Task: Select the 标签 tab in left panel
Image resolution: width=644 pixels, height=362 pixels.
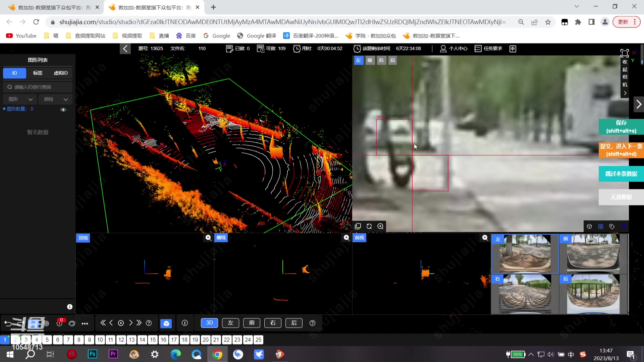Action: click(37, 73)
